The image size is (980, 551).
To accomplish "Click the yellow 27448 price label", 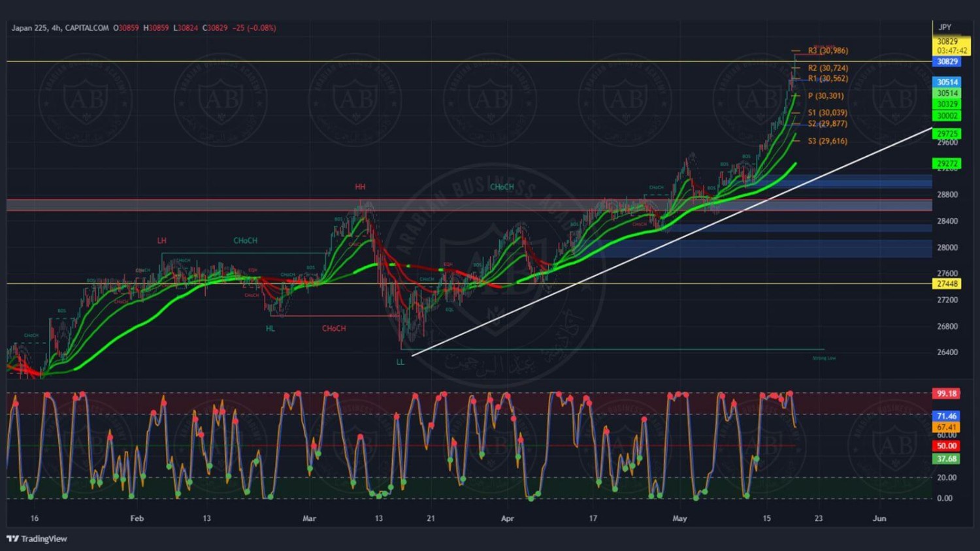I will (x=947, y=284).
